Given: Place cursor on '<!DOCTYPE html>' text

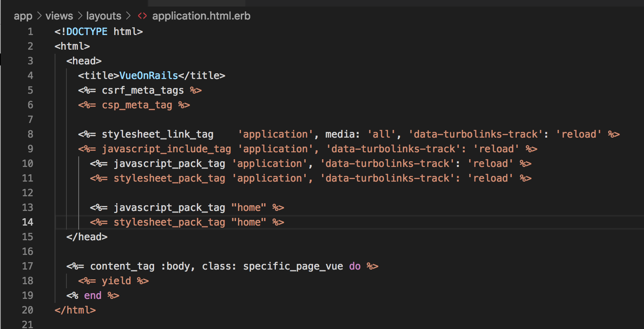Looking at the screenshot, I should point(99,32).
